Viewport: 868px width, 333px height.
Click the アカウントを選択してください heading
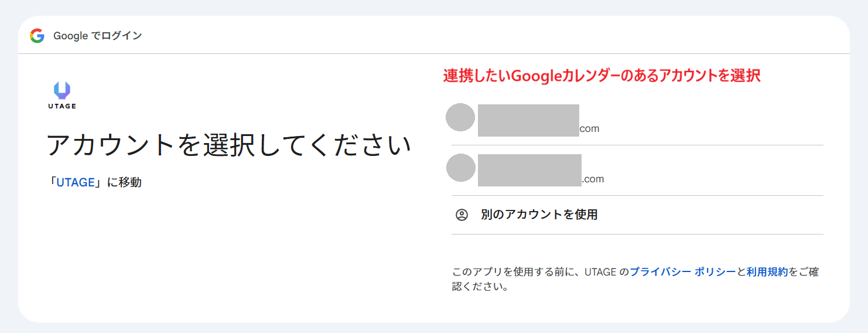[x=229, y=145]
